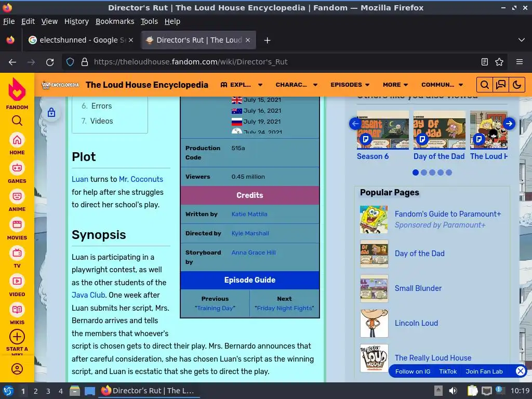Screen dimensions: 532x399
Task: Open writer Katie Mattila's page
Action: coord(249,214)
